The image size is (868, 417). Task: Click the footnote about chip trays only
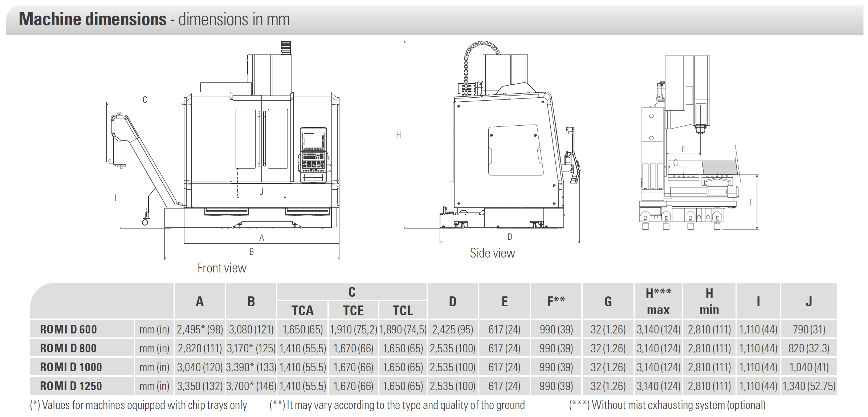tap(138, 405)
